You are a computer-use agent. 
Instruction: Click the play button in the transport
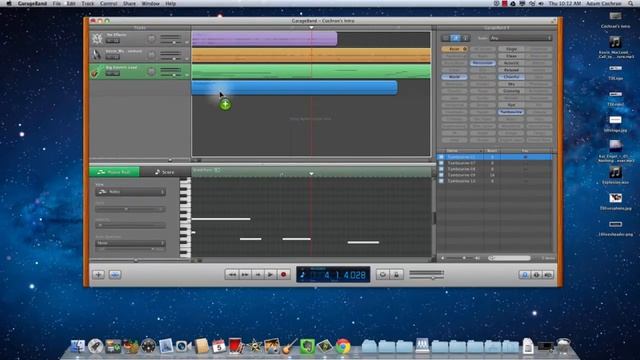coord(270,275)
